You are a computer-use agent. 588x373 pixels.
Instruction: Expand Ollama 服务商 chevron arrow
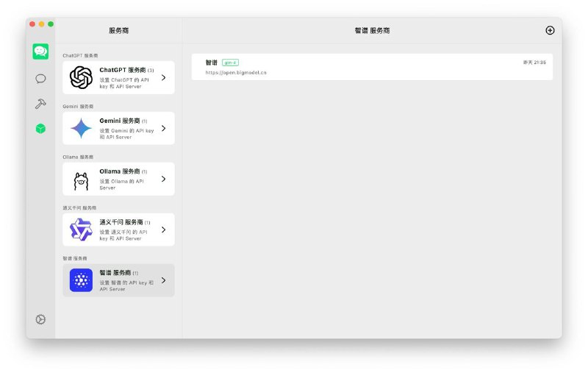tap(163, 179)
